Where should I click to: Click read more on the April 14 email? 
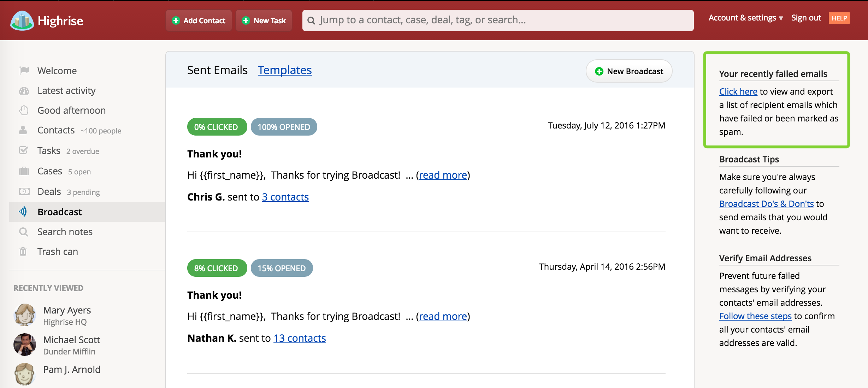(x=443, y=316)
